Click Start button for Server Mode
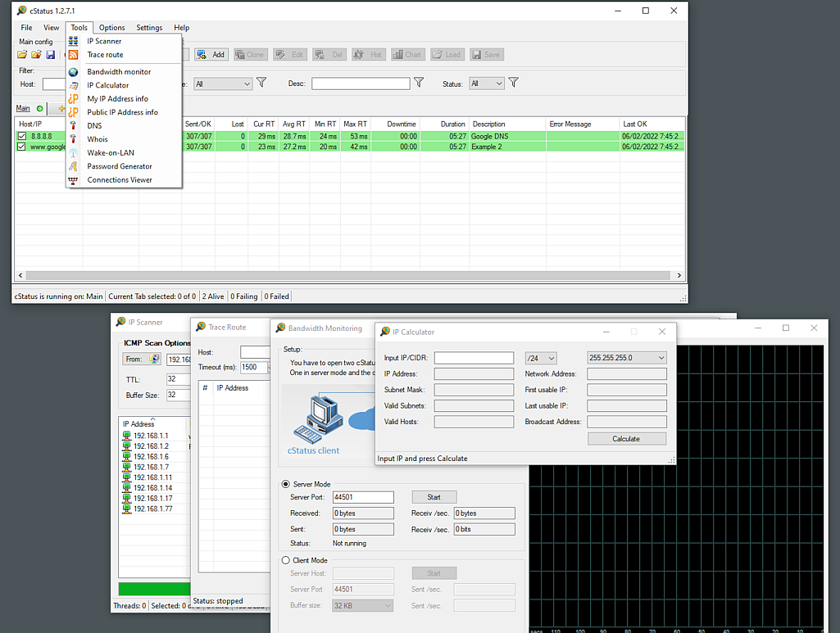This screenshot has width=840, height=633. [434, 497]
